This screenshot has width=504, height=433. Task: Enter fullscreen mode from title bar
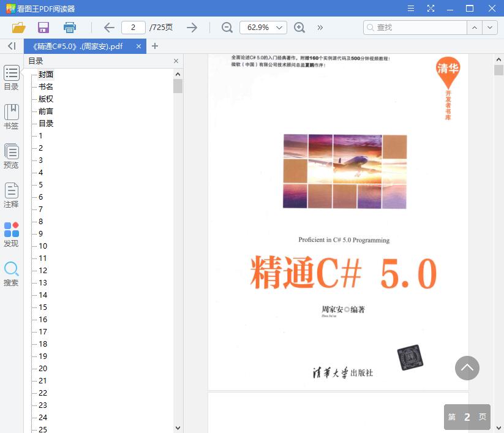[x=431, y=9]
